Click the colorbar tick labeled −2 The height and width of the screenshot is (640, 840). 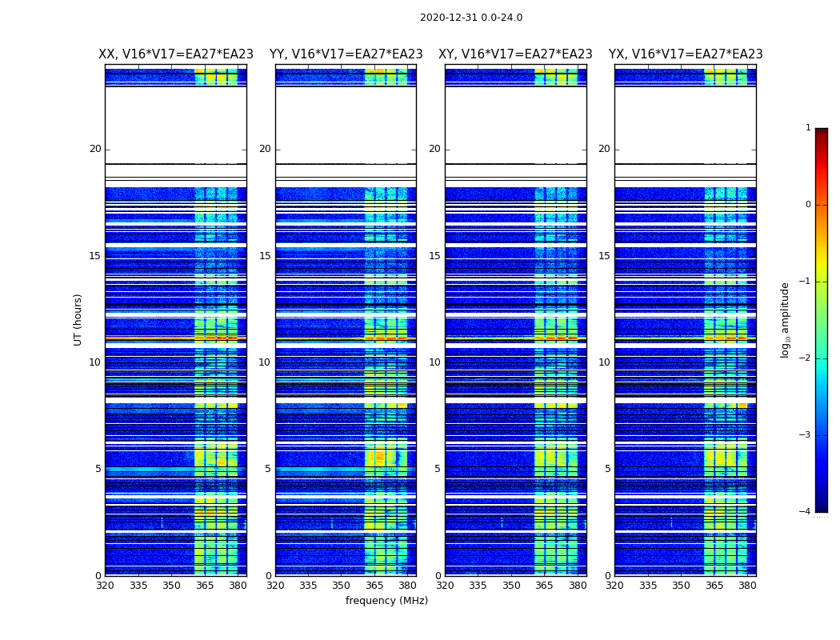805,358
